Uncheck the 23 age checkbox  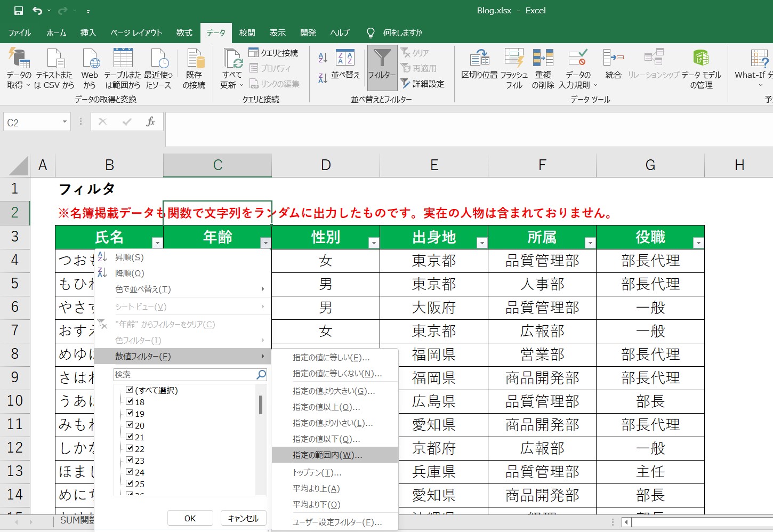point(130,460)
